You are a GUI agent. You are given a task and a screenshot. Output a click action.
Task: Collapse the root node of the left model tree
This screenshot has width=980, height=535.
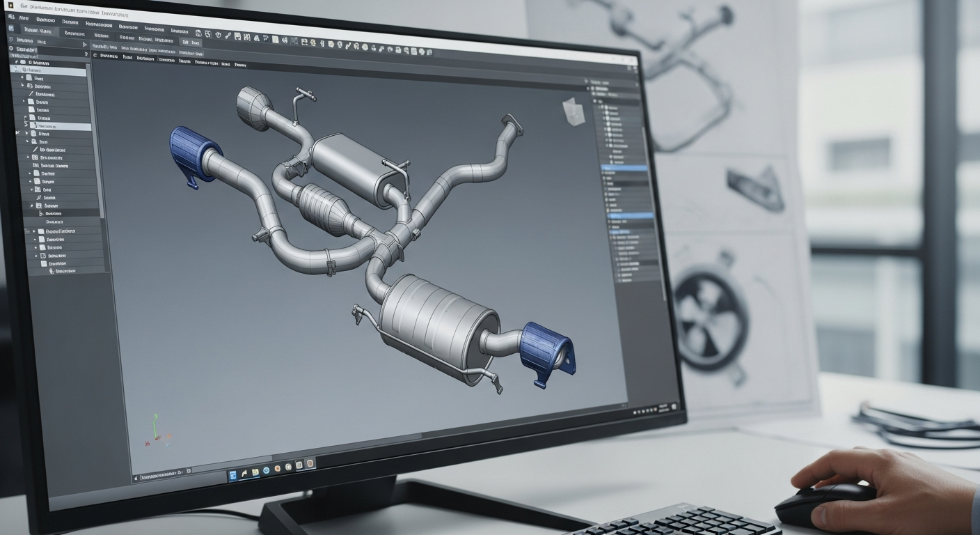tap(17, 62)
